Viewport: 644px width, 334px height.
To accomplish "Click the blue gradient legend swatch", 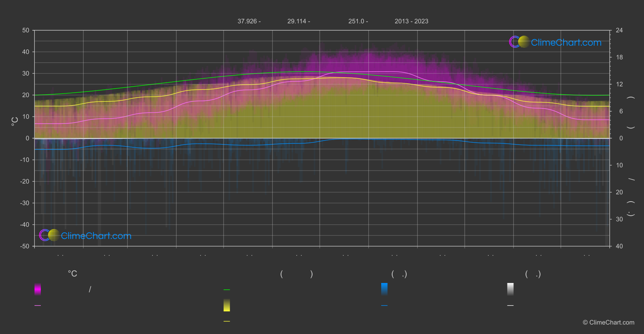I will 384,289.
